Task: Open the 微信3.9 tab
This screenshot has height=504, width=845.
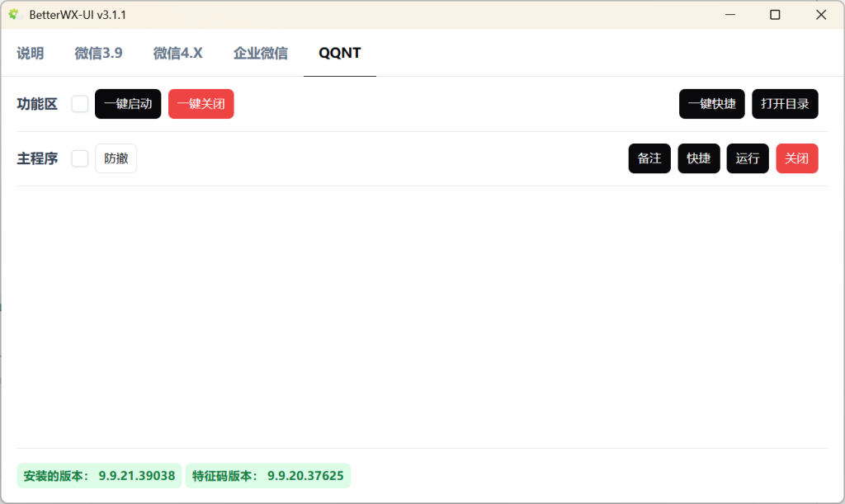Action: click(98, 53)
